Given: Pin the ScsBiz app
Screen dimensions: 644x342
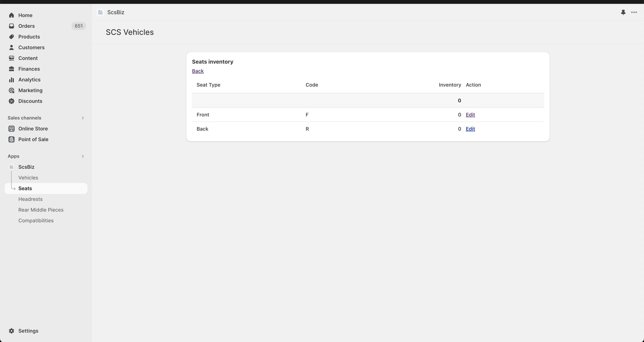Looking at the screenshot, I should point(623,12).
